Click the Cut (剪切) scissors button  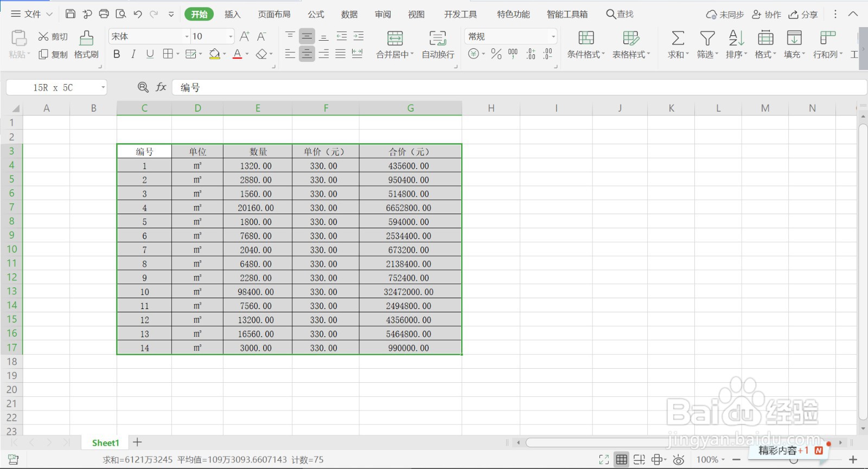tap(53, 36)
